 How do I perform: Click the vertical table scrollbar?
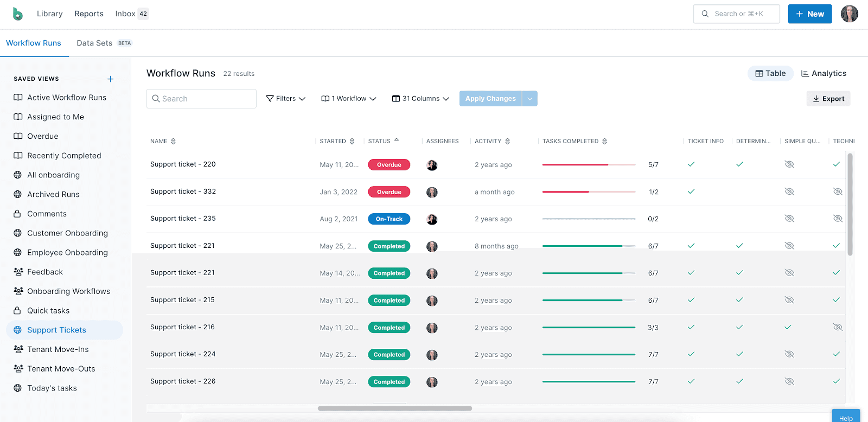coord(850,204)
